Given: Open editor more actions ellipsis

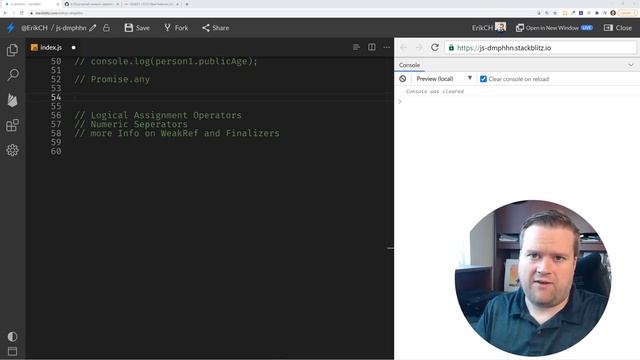Looking at the screenshot, I should 387,47.
